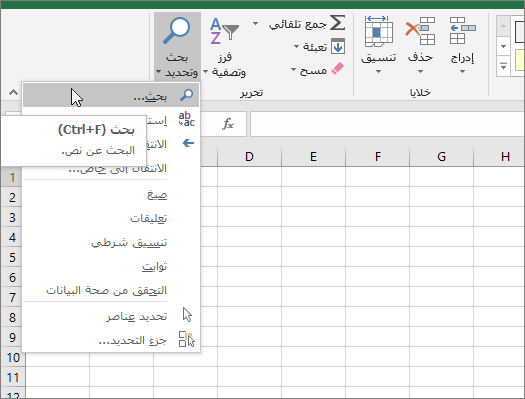Choose بحث... from the dropdown menu

pyautogui.click(x=111, y=95)
